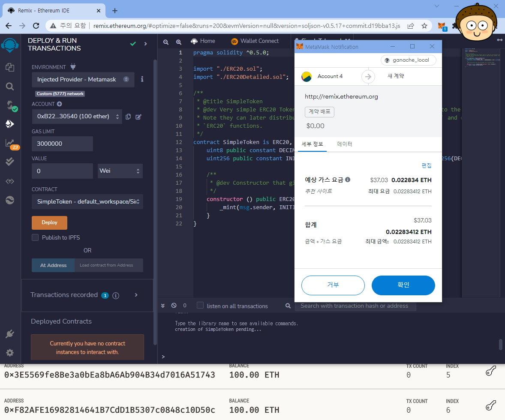505x420 pixels.
Task: Click the terminal transaction search field
Action: click(355, 306)
